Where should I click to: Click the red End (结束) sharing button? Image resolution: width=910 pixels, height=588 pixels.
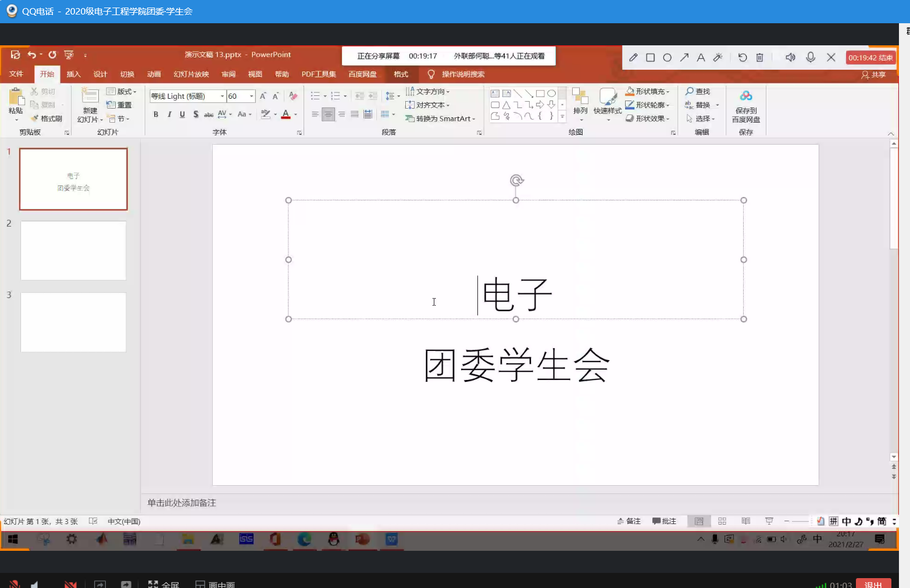(x=870, y=58)
